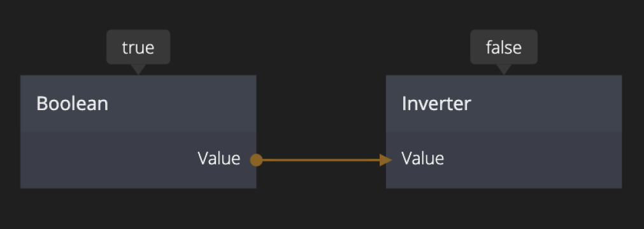The width and height of the screenshot is (644, 229).
Task: Click the true value badge above Boolean
Action: click(x=138, y=47)
